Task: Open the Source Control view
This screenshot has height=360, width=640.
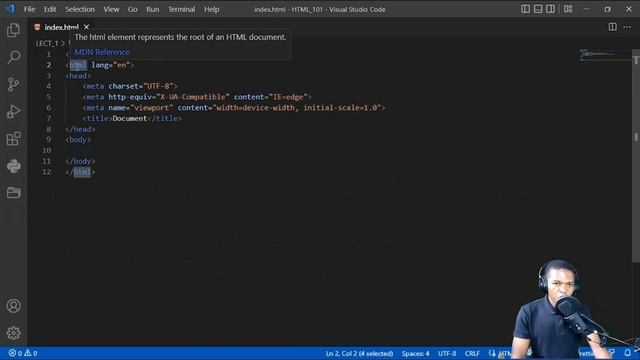Action: coord(13,84)
